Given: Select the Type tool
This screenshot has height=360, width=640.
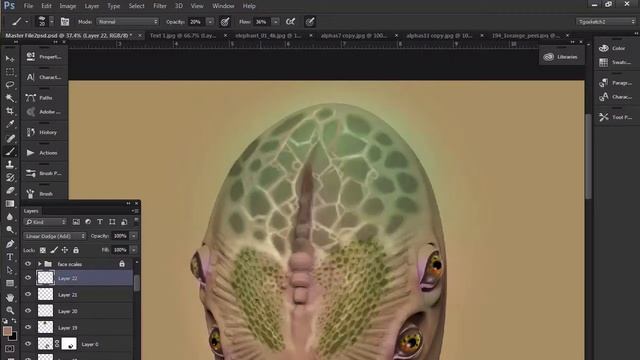Looking at the screenshot, I should coord(10,257).
